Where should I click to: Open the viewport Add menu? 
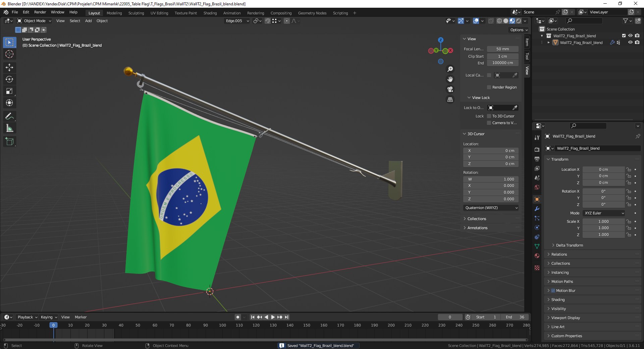point(88,21)
